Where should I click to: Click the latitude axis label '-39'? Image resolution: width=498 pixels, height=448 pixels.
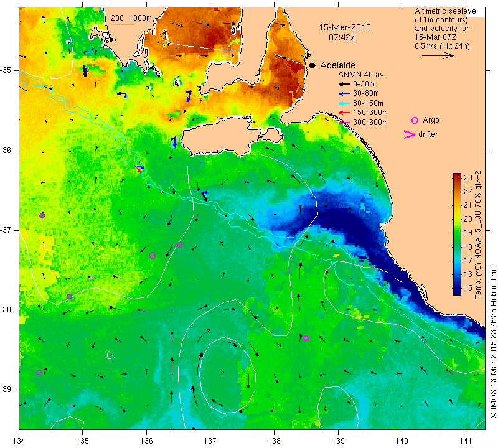(6, 390)
